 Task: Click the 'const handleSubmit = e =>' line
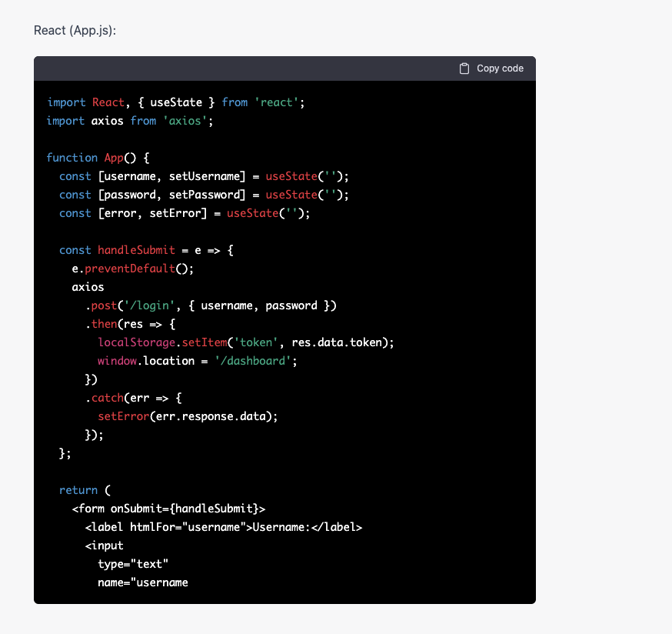[x=147, y=250]
